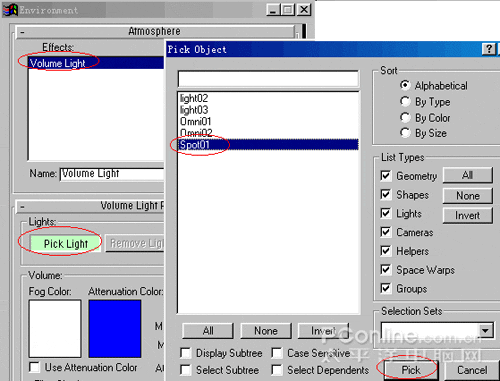This screenshot has width=500, height=381.
Task: Enable Display Subtree option
Action: (186, 353)
